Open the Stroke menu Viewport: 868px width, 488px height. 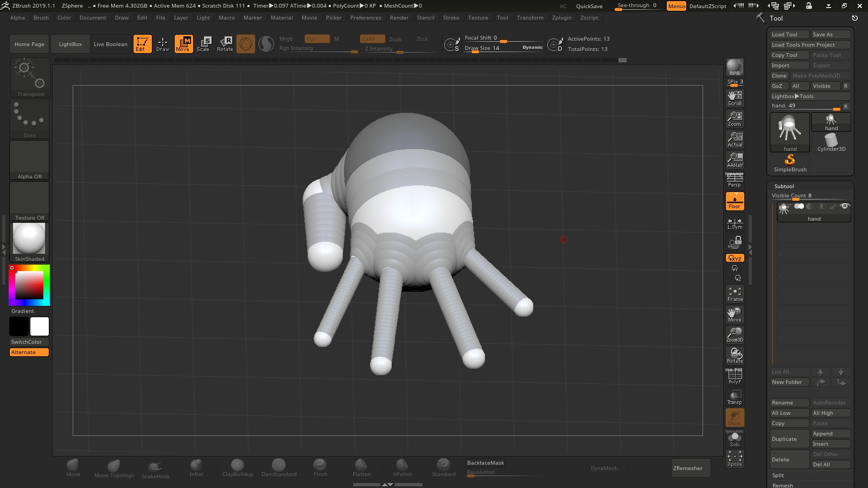(x=451, y=18)
